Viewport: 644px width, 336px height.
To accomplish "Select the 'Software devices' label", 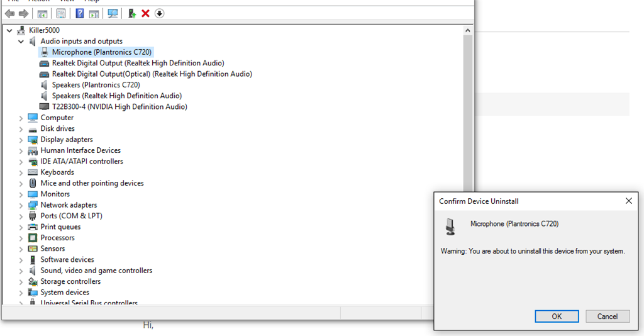I will pyautogui.click(x=67, y=260).
